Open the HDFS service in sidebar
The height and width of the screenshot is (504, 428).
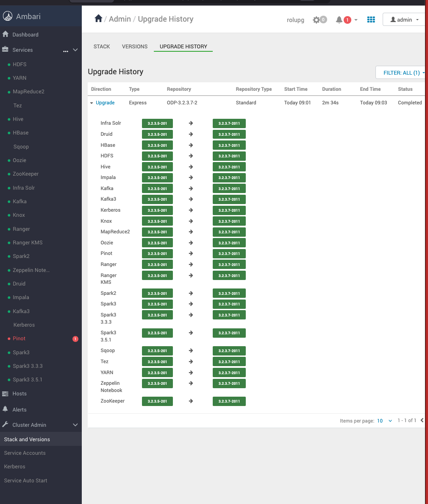[19, 64]
